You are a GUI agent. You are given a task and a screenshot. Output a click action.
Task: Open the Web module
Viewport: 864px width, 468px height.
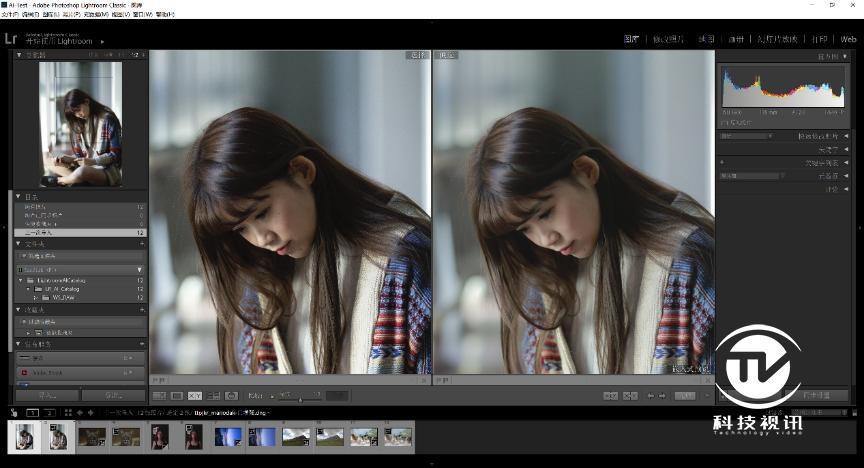848,39
